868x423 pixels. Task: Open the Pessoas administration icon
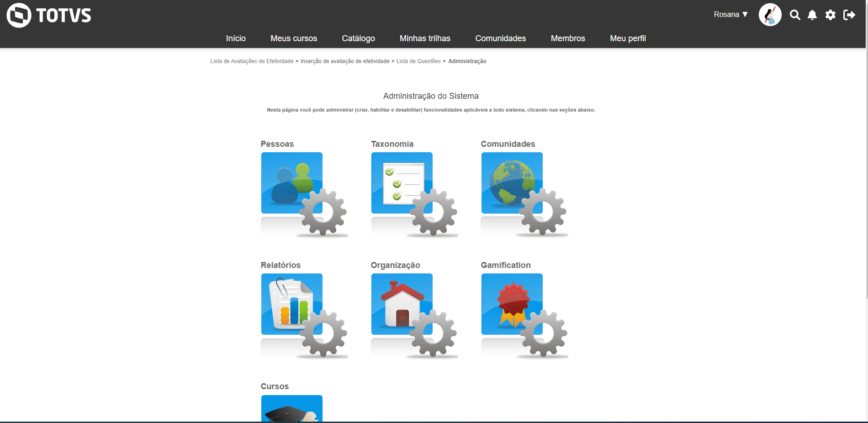click(304, 194)
